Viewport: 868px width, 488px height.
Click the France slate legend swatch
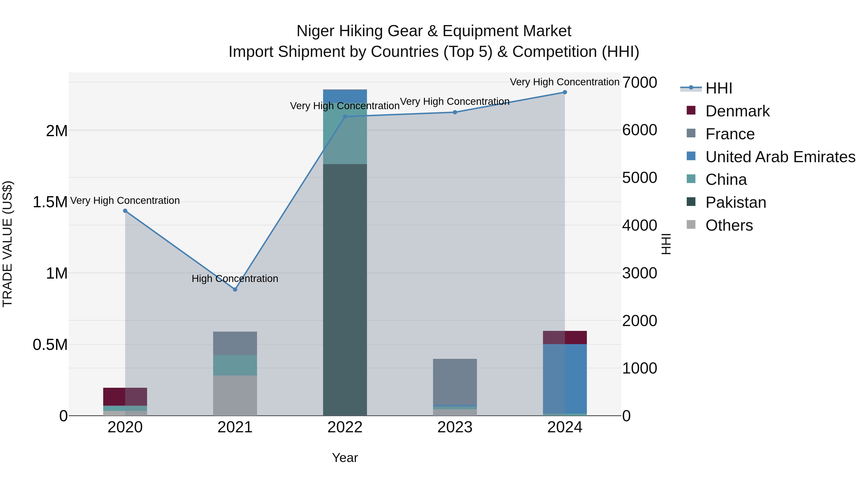[691, 133]
